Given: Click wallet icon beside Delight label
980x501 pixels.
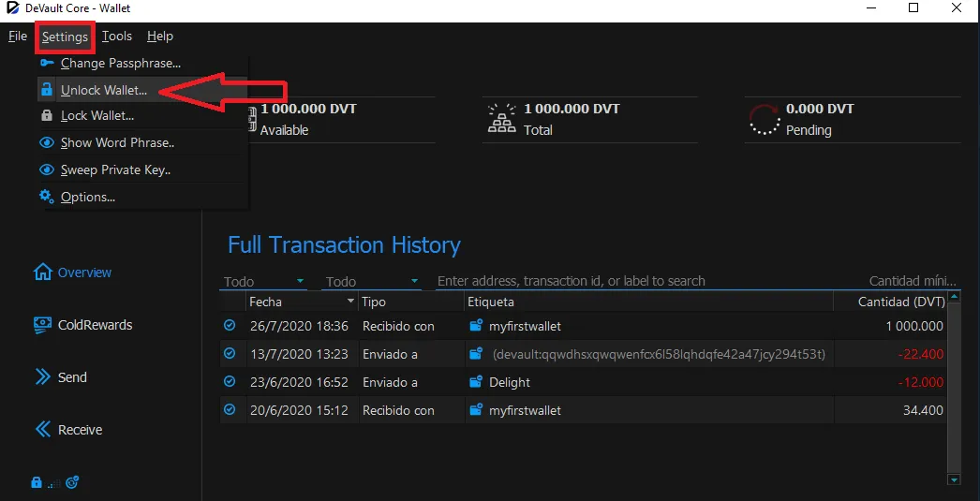Looking at the screenshot, I should [476, 382].
